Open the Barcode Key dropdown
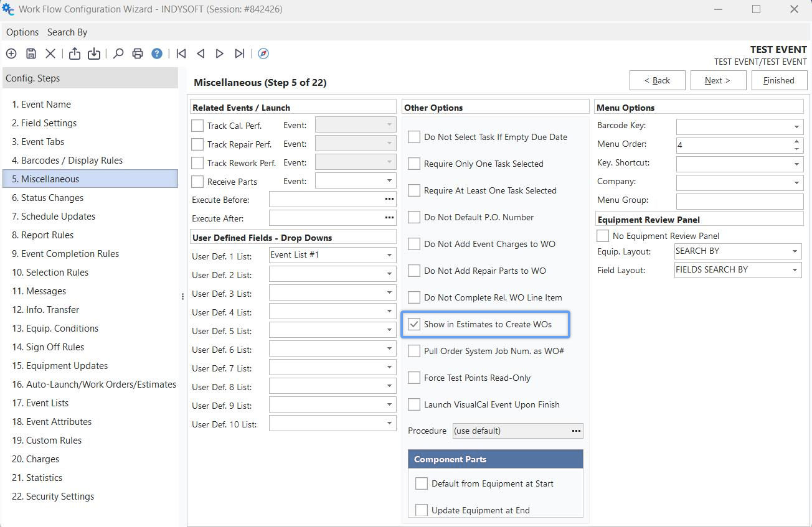 click(x=796, y=127)
